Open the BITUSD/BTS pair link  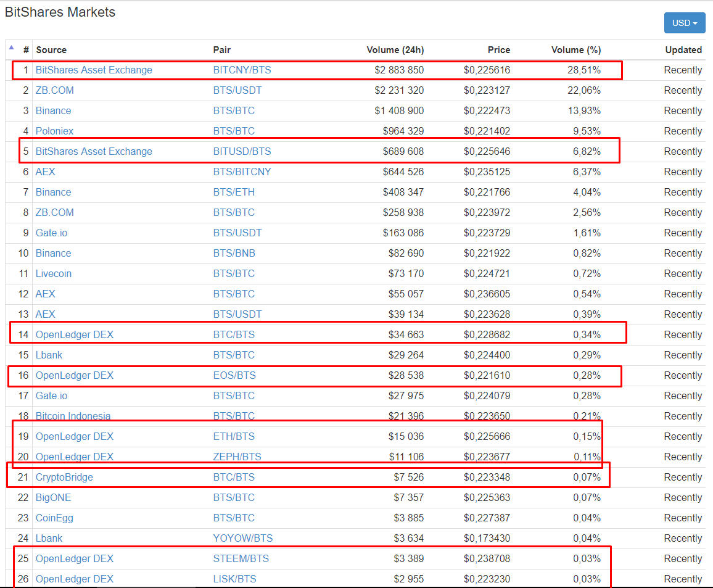242,151
